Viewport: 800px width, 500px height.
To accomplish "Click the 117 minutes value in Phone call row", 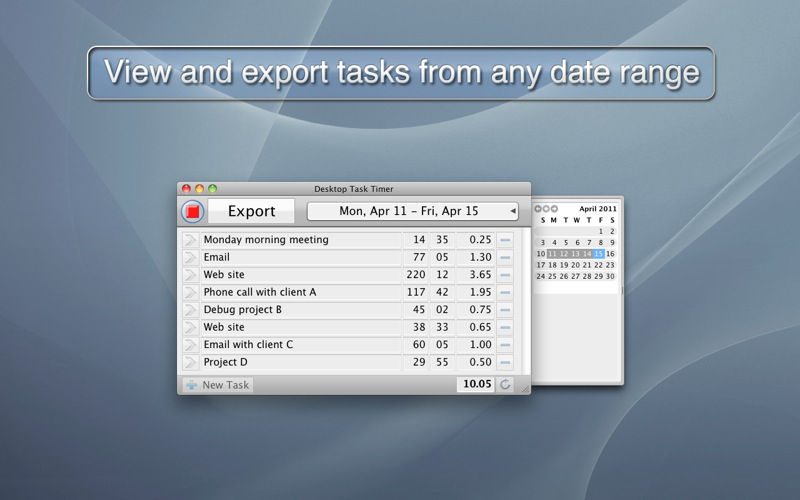I will tap(416, 292).
